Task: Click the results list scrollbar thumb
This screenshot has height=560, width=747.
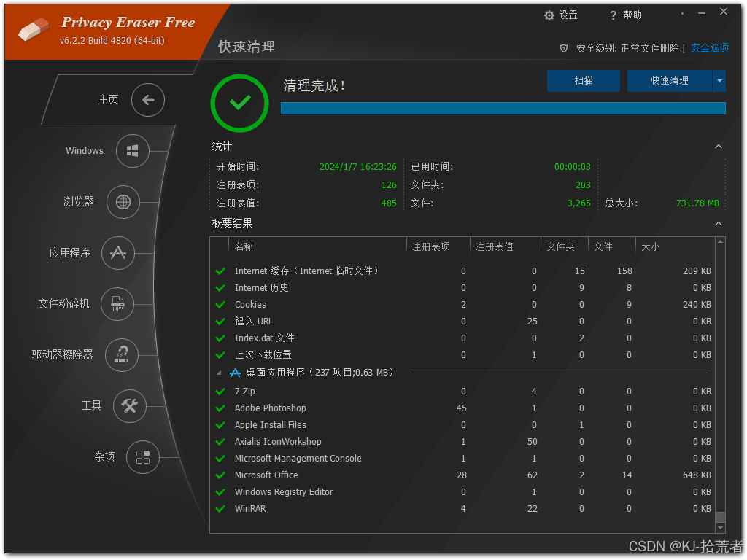Action: pyautogui.click(x=720, y=517)
